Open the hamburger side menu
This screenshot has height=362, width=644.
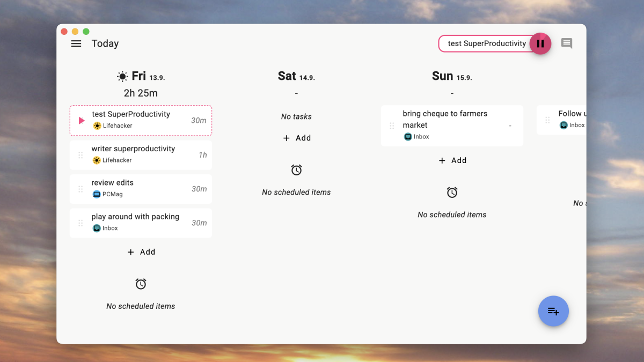(76, 43)
